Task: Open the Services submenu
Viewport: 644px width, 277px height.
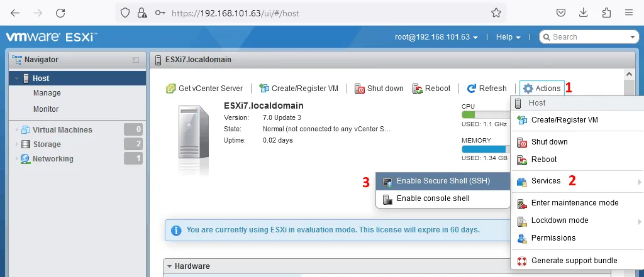Action: 545,181
